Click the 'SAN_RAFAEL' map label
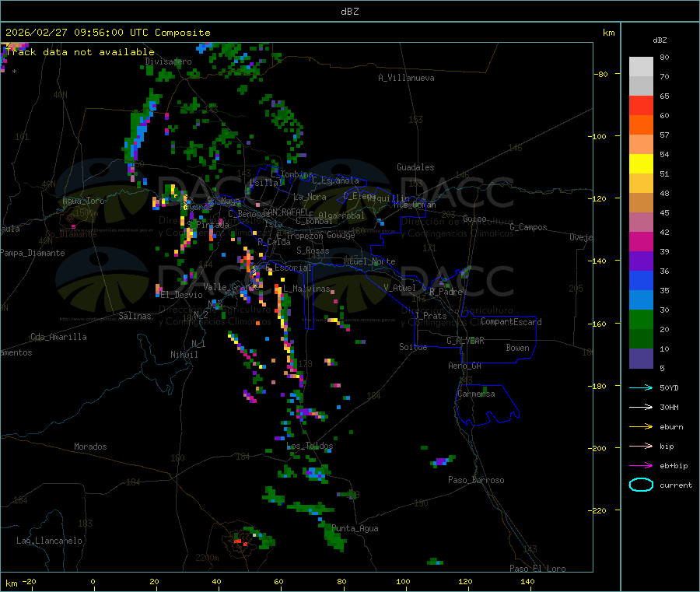 (285, 212)
